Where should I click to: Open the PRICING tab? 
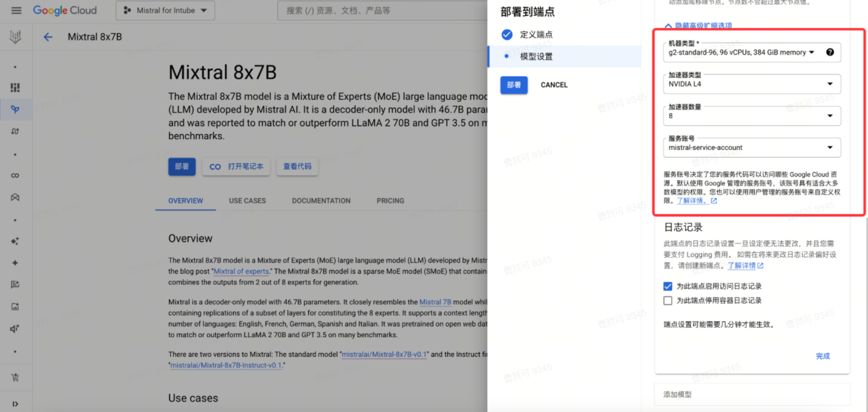390,201
